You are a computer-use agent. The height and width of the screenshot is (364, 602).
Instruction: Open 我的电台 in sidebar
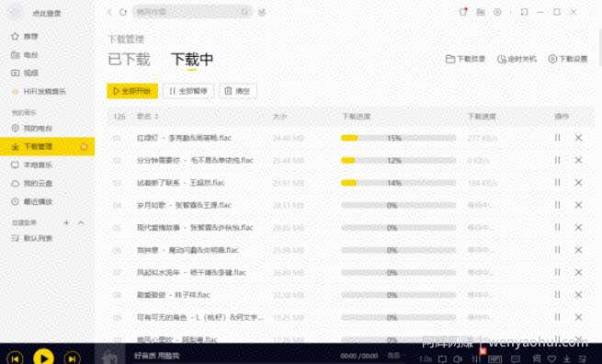tap(32, 129)
